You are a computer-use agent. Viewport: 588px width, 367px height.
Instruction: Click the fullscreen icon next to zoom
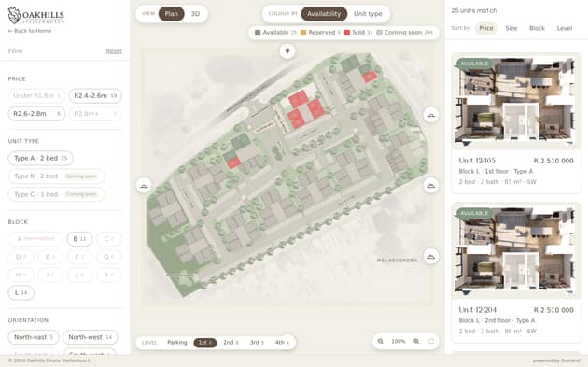click(x=431, y=341)
